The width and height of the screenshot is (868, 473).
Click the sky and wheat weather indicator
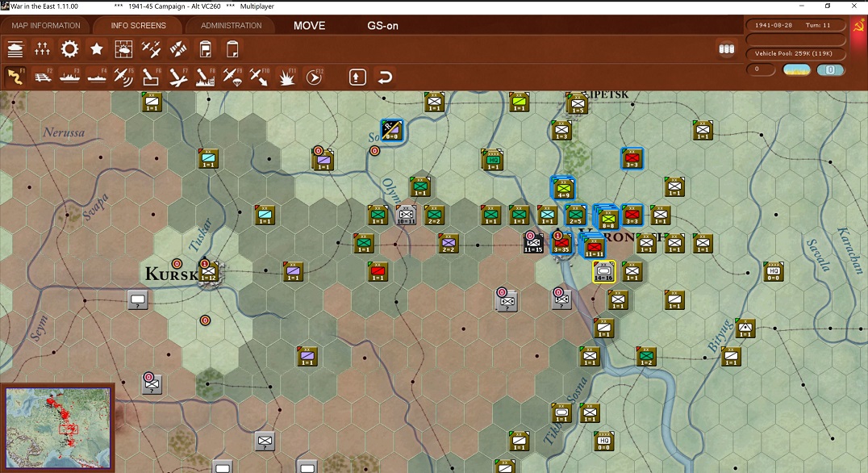pyautogui.click(x=796, y=69)
